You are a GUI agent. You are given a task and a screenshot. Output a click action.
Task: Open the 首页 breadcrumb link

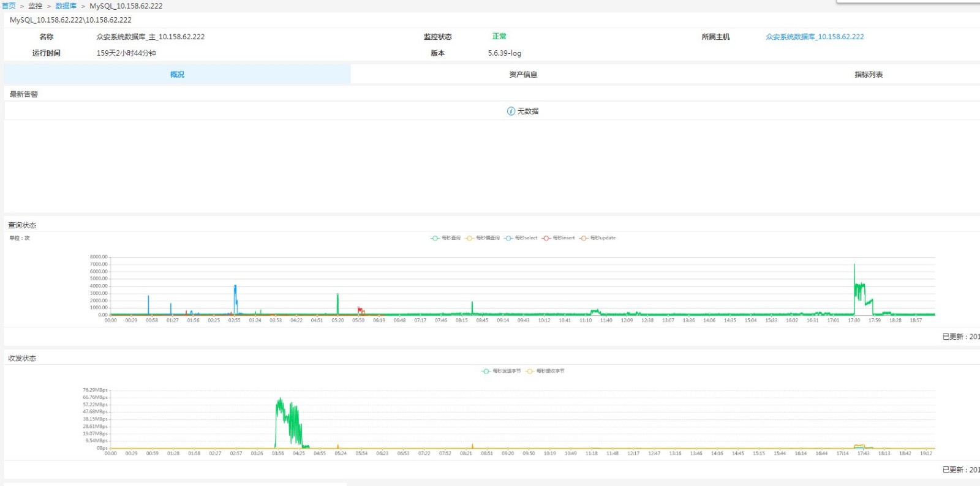tap(9, 6)
